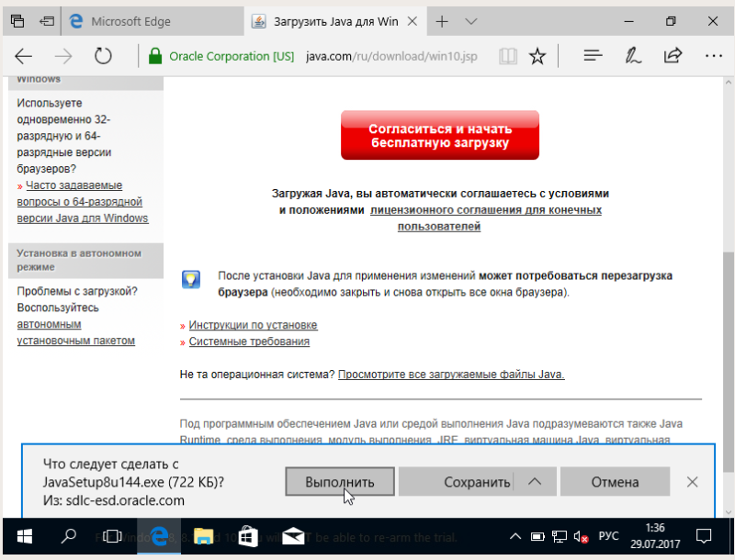Viewport: 735px width, 560px height.
Task: Click the java.com address bar
Action: [391, 57]
